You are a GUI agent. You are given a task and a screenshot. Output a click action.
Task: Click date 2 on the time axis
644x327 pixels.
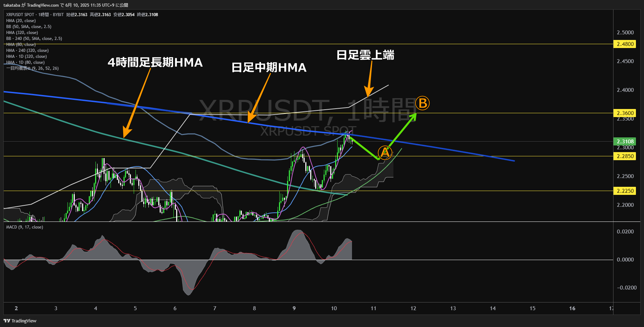pyautogui.click(x=16, y=308)
